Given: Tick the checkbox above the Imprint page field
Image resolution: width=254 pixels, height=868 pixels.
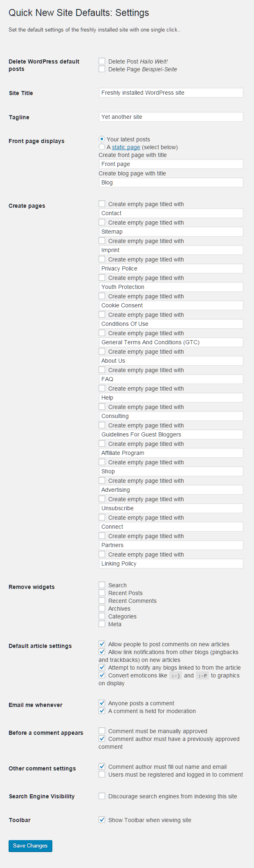Looking at the screenshot, I should click(102, 241).
